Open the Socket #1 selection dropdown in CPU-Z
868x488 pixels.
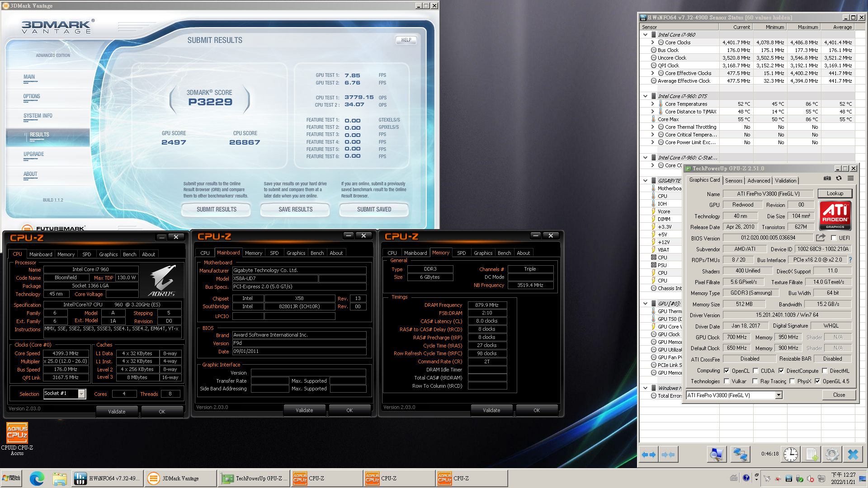(82, 394)
